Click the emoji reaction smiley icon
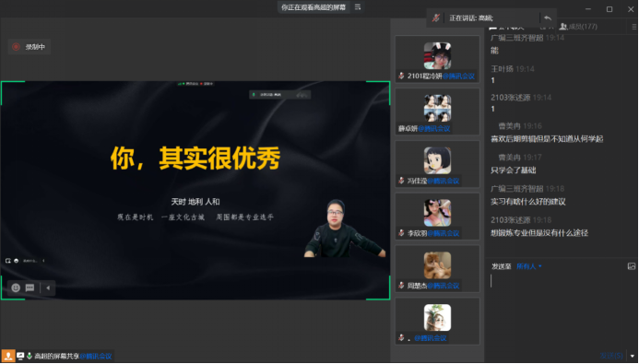Viewport: 639px width, 364px height. [16, 288]
